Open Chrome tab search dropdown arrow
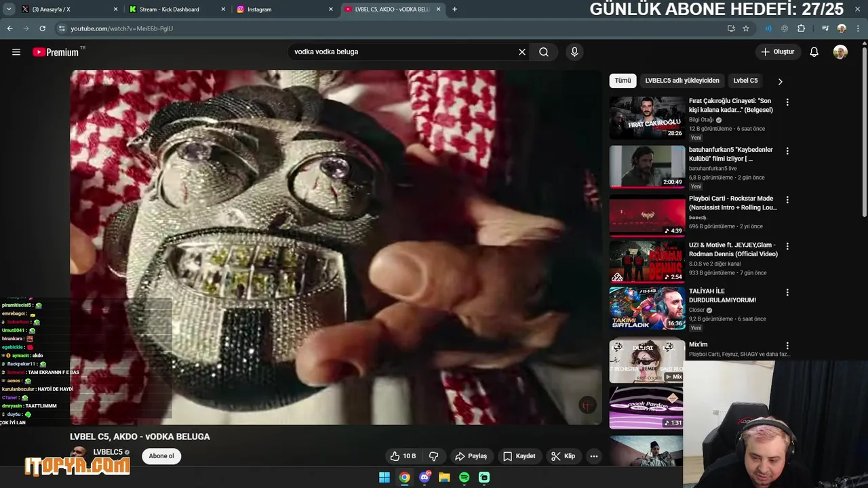Viewport: 868px width, 488px height. coord(9,9)
